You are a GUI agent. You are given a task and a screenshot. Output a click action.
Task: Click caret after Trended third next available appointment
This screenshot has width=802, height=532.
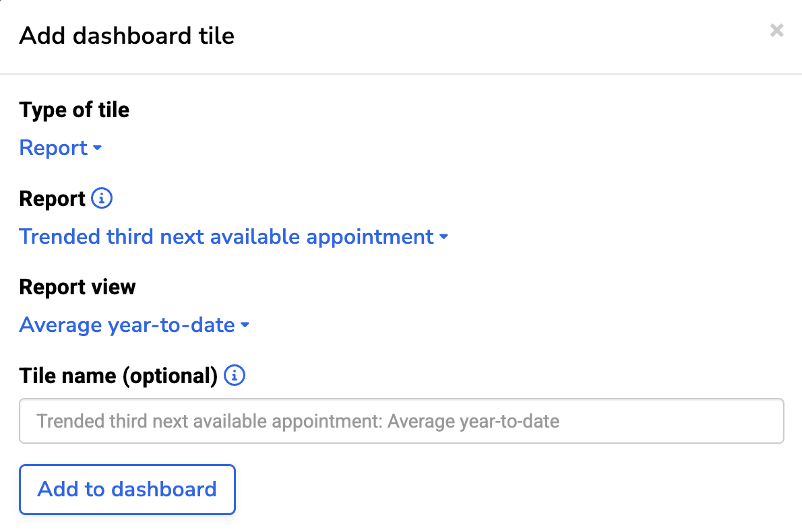click(x=443, y=237)
